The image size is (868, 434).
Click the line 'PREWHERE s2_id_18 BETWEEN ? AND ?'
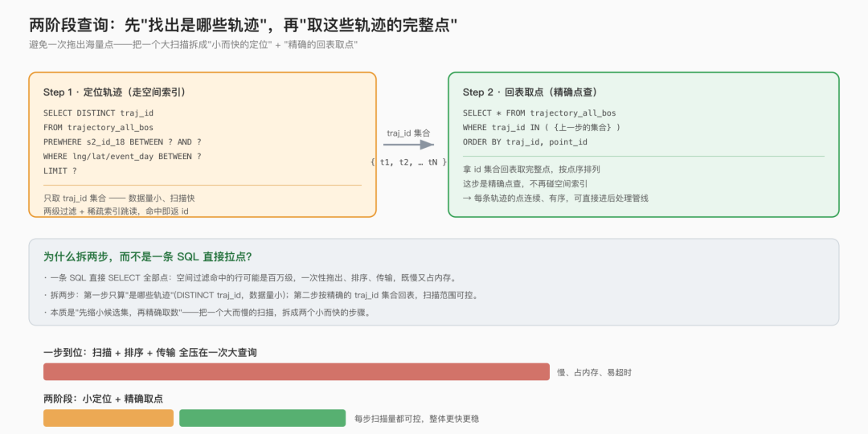click(x=122, y=141)
